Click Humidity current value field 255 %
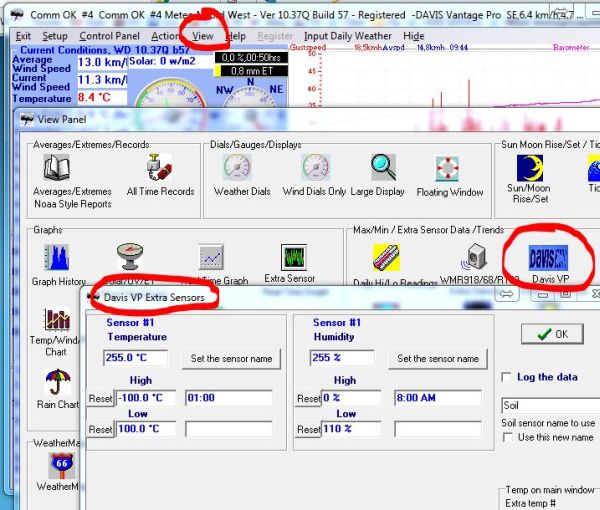 pos(342,358)
